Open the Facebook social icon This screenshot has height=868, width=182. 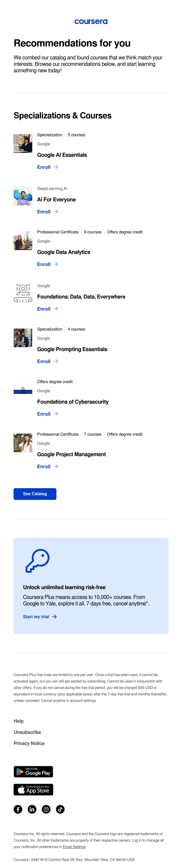18,809
